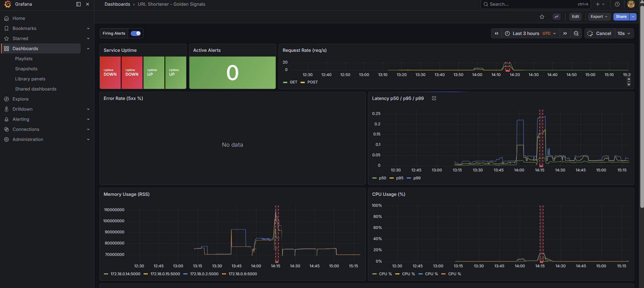
Task: Click the Dashboards breadcrumb link
Action: click(x=117, y=4)
